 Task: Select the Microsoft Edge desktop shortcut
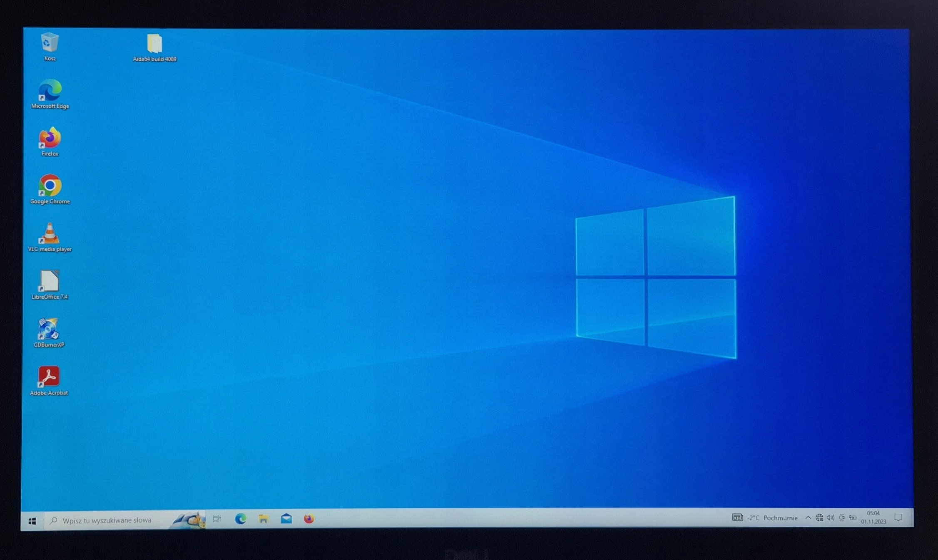50,94
